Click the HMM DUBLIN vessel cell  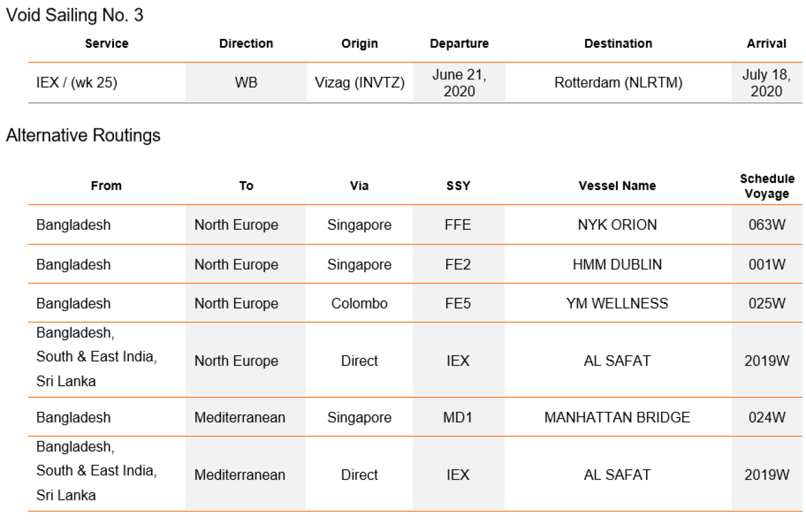[617, 264]
